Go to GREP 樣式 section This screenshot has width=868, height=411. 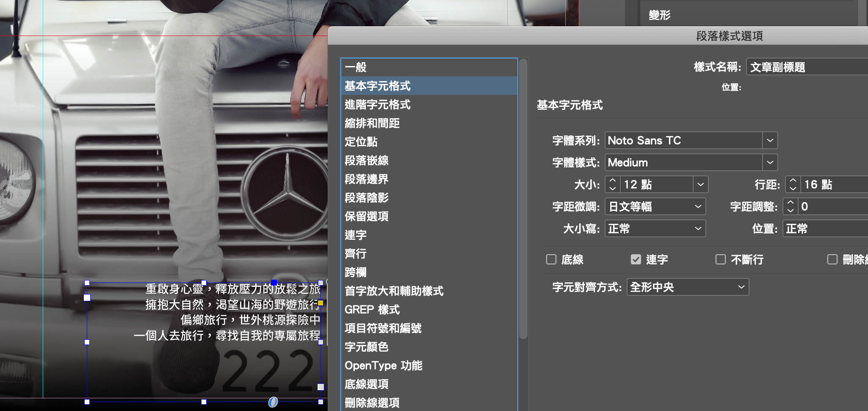coord(372,310)
